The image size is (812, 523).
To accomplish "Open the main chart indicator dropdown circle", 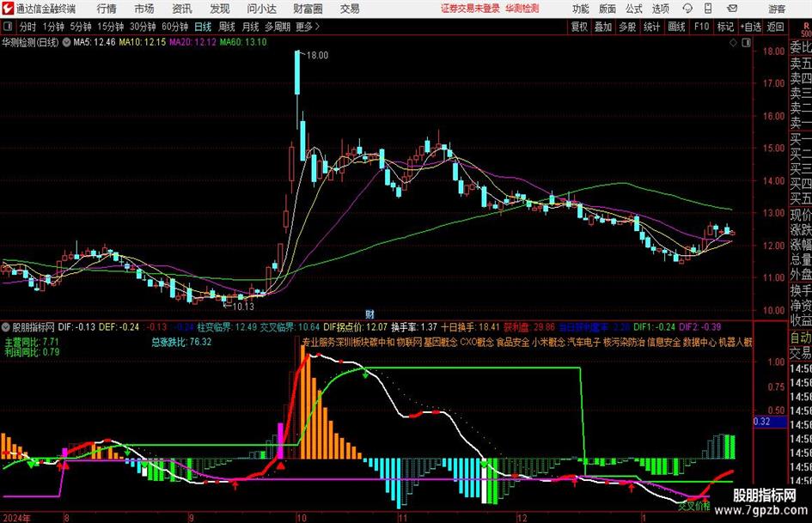I will coord(66,42).
